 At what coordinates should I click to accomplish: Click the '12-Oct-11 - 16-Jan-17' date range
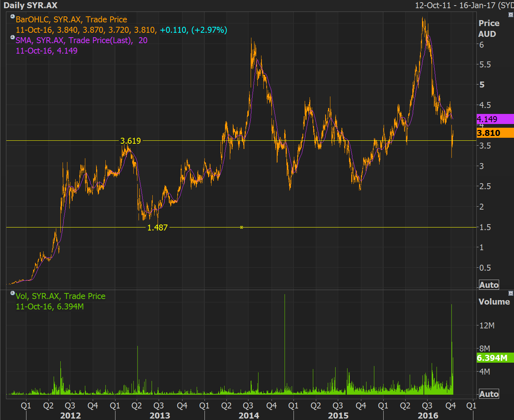point(456,5)
